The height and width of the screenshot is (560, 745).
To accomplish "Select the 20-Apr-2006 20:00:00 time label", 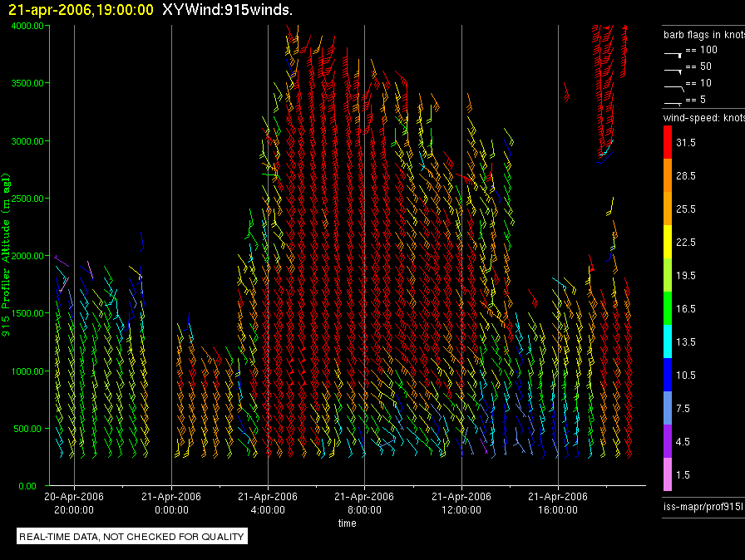I will [74, 502].
